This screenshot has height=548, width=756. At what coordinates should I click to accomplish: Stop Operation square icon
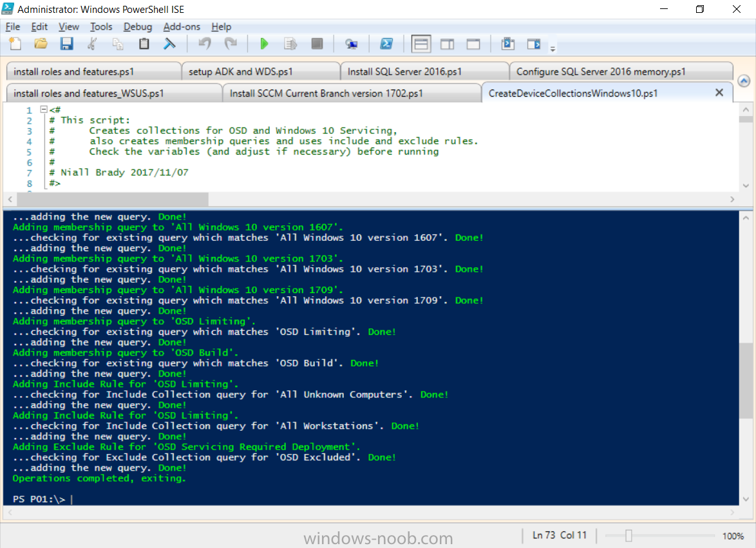317,44
